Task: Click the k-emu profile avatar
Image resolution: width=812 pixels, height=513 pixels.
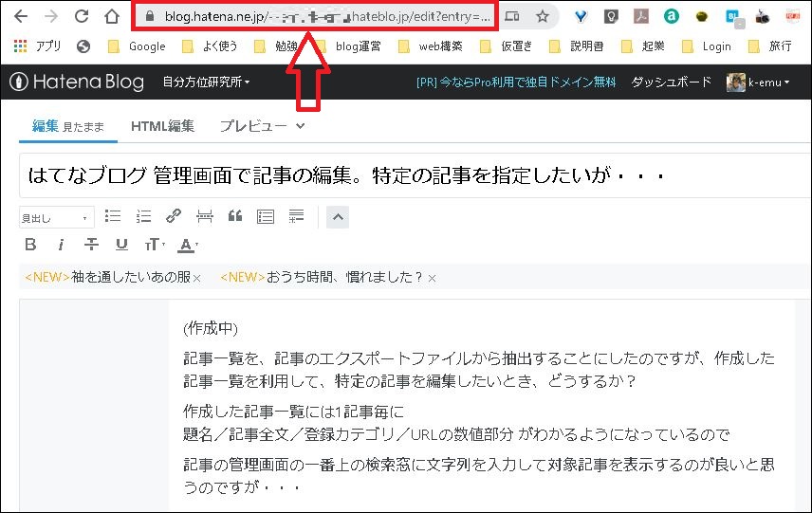Action: click(735, 82)
